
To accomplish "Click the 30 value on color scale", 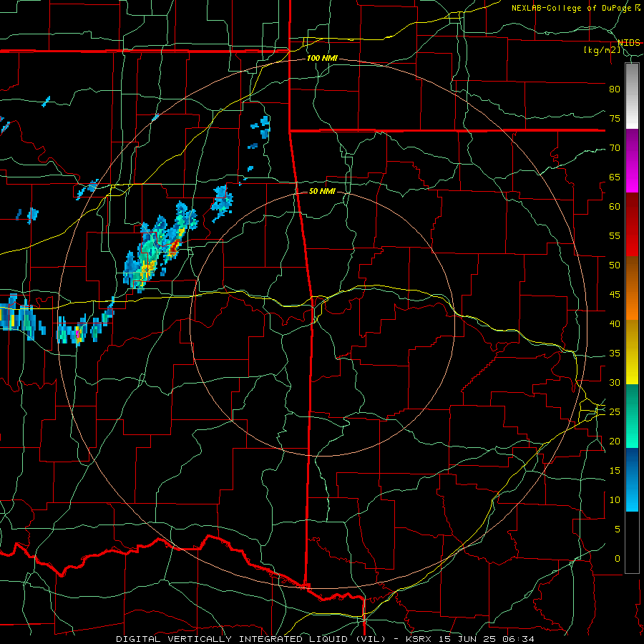I will [x=615, y=383].
